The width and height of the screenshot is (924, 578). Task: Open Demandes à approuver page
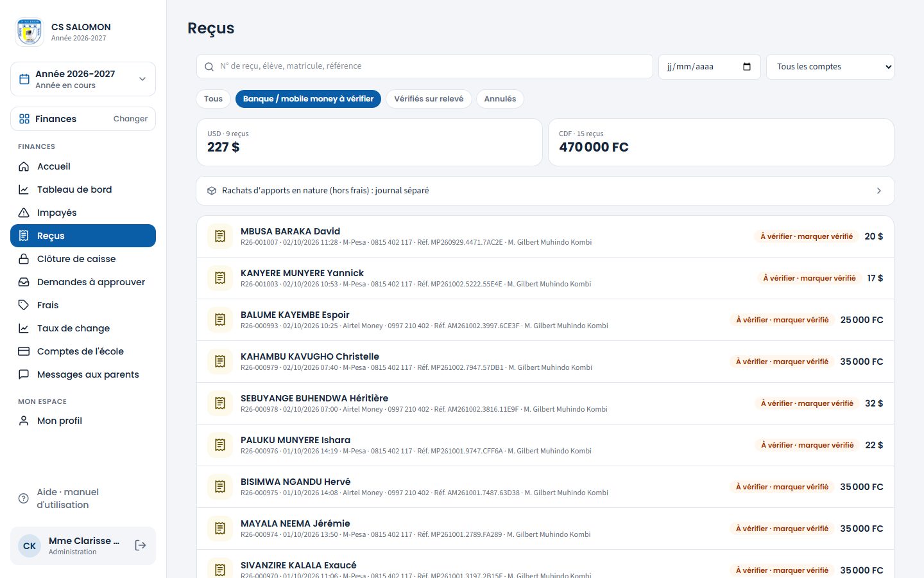(x=83, y=282)
